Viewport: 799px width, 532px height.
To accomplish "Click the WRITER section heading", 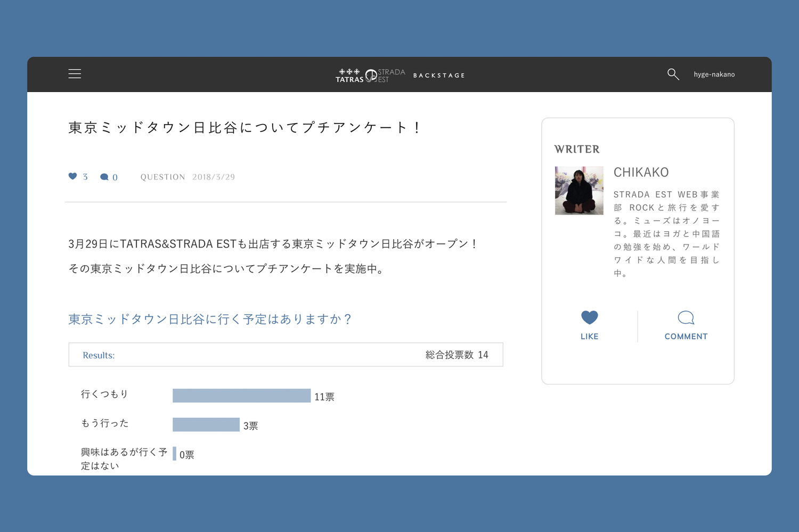I will click(577, 150).
